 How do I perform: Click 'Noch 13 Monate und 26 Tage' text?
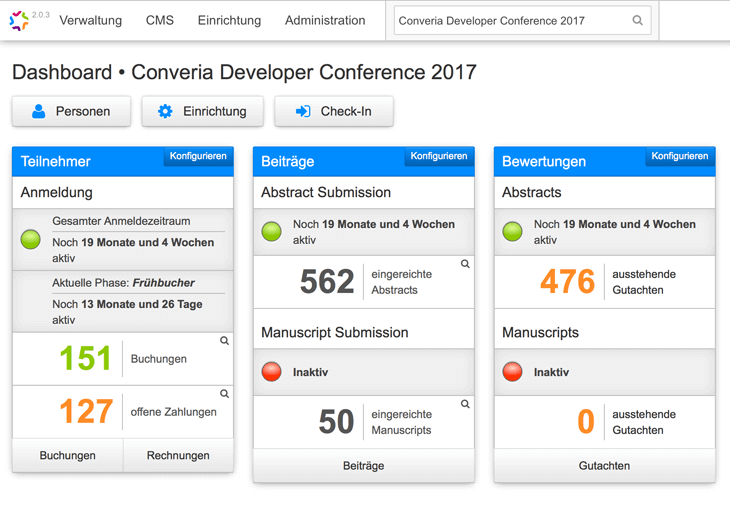point(127,304)
